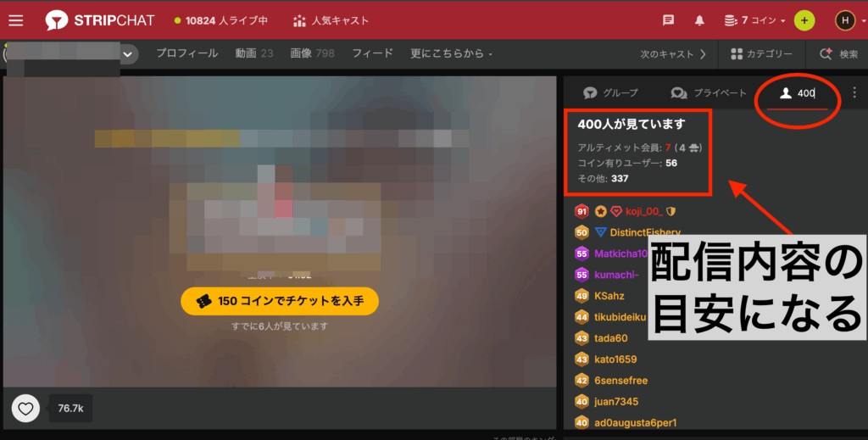Go to the Stripchat logo home

(100, 21)
